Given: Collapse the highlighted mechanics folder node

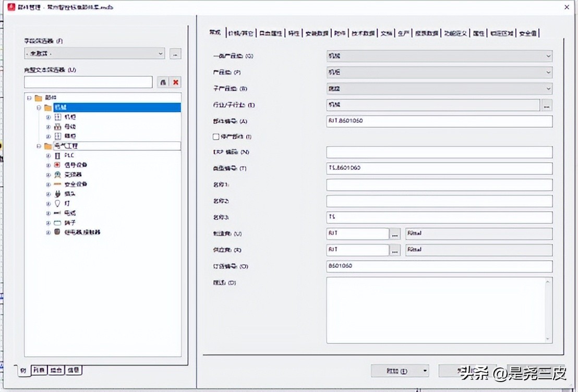Looking at the screenshot, I should point(39,107).
